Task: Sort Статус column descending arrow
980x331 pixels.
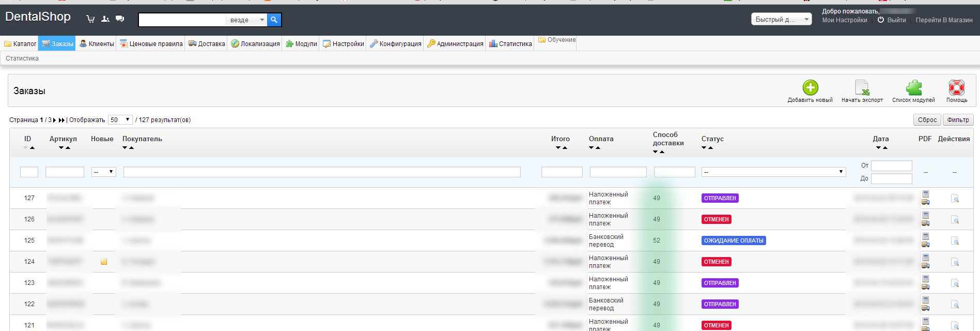Action: pyautogui.click(x=704, y=148)
